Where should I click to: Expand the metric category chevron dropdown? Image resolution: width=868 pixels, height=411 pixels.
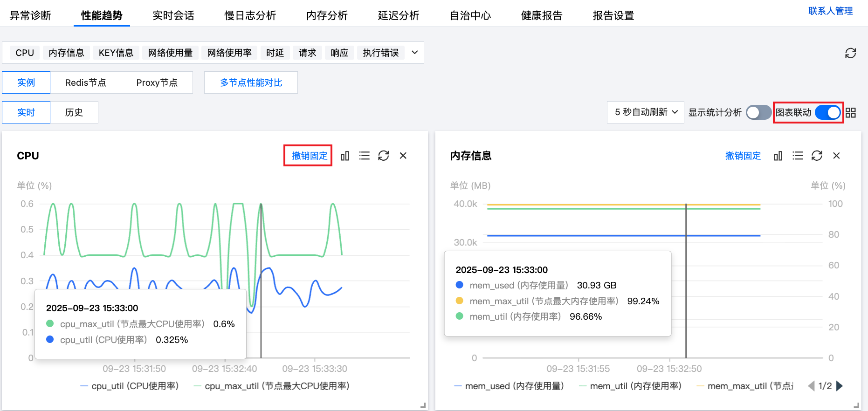[414, 53]
